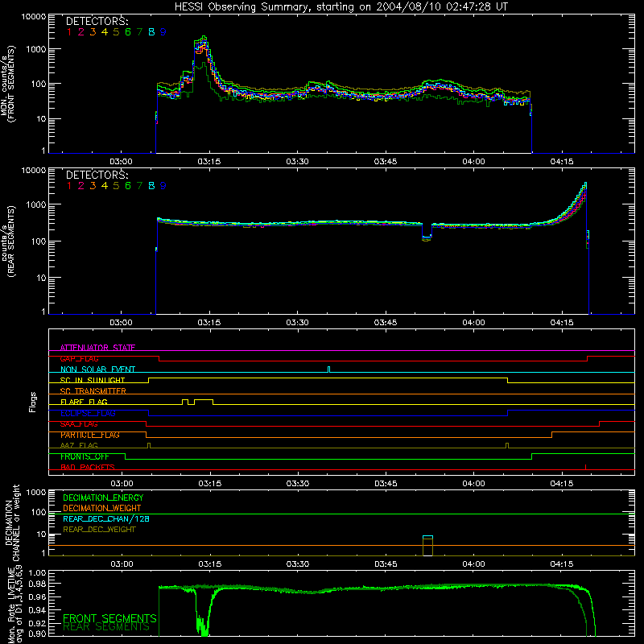Click the rear segments rising curve near 04:18
644x644 pixels.
575,205
